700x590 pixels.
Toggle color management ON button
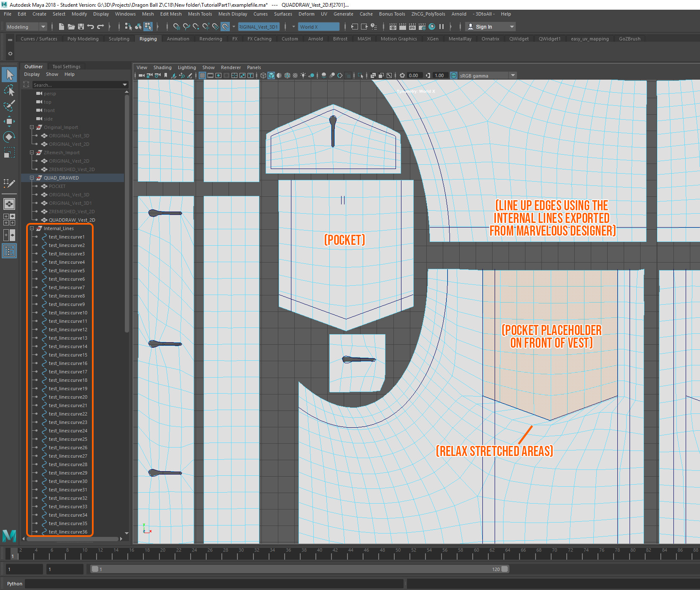click(x=454, y=75)
